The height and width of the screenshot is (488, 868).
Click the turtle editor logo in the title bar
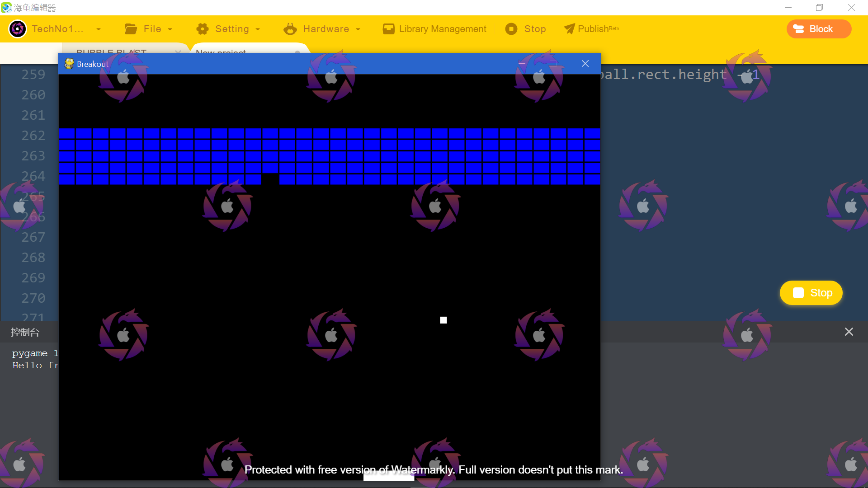tap(6, 8)
